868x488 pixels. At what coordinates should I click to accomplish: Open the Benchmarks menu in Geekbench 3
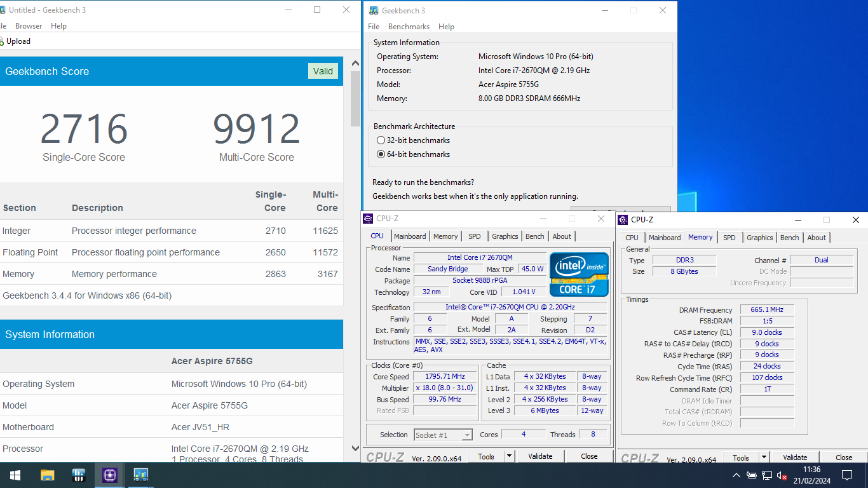(x=409, y=27)
